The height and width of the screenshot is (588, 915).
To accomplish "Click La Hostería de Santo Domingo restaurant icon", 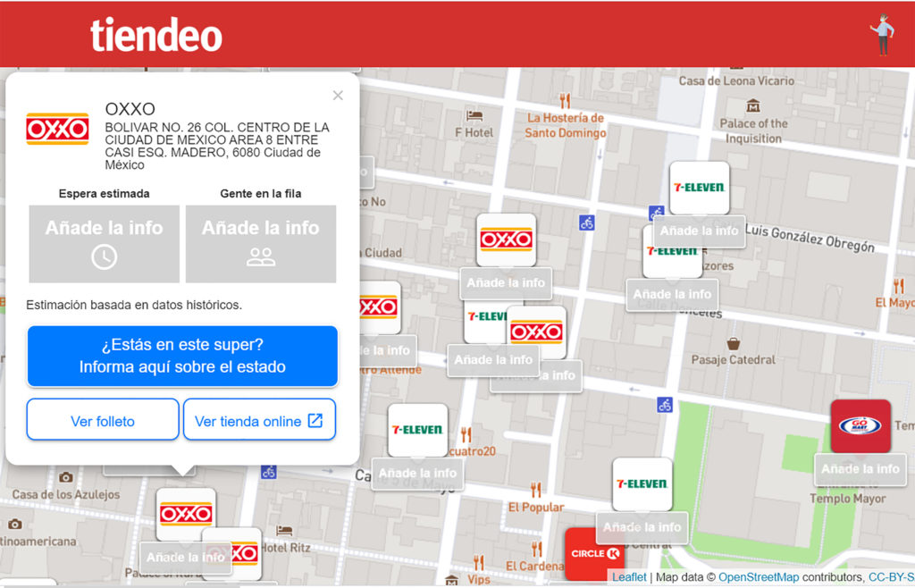I will 565,101.
